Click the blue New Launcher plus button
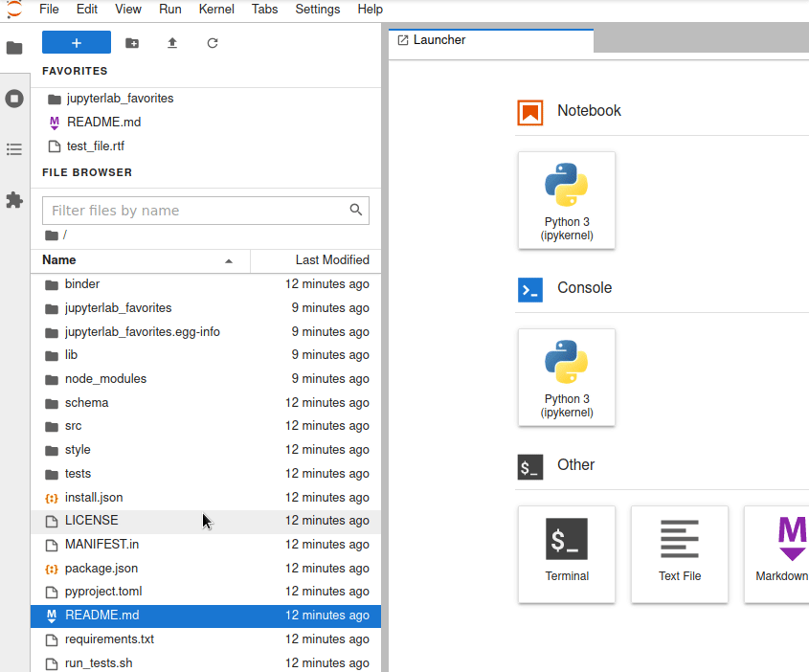The width and height of the screenshot is (809, 672). (77, 42)
